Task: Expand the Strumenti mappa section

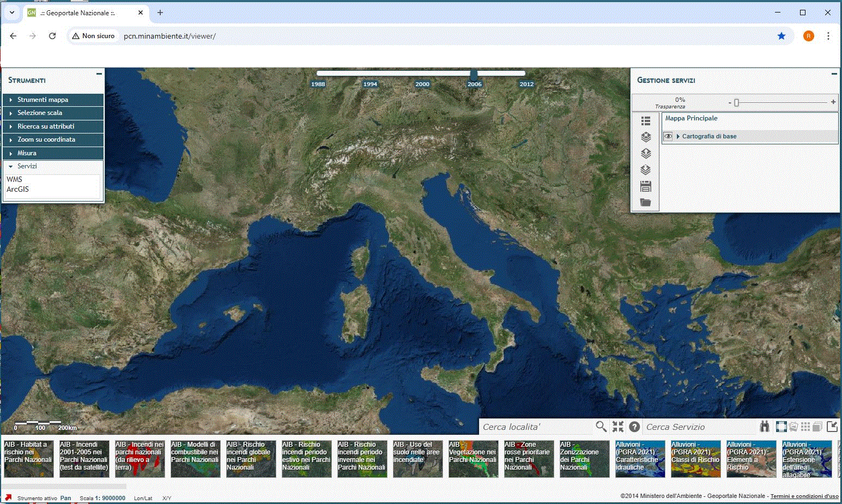Action: coord(43,100)
